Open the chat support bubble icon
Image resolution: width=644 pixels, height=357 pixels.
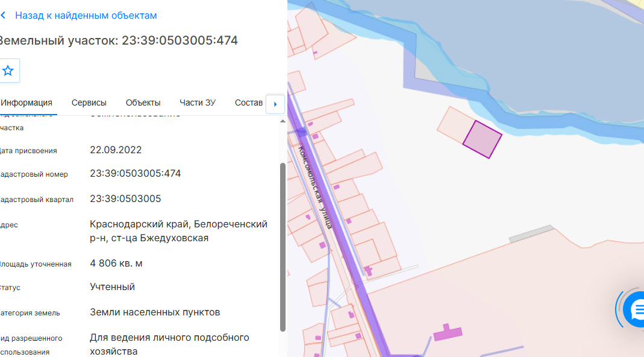[634, 309]
